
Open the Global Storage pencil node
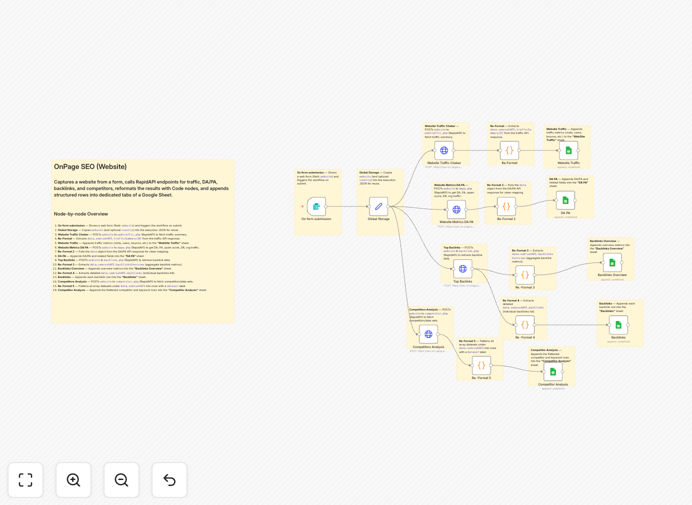[378, 206]
